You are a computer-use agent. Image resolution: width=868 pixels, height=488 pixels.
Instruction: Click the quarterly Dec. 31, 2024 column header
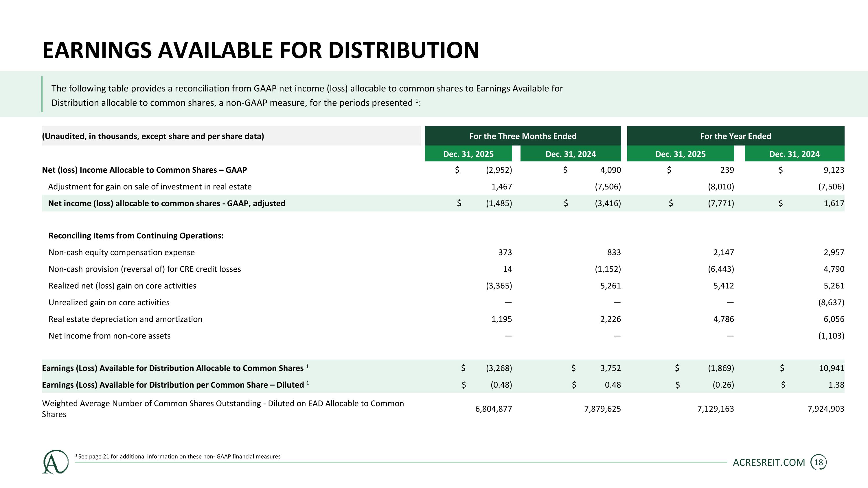571,154
